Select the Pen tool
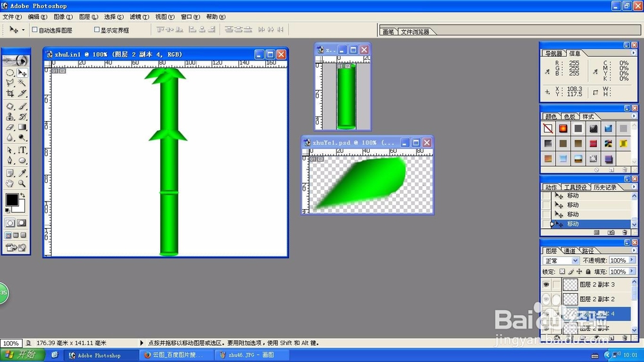This screenshot has width=644, height=362. click(10, 160)
